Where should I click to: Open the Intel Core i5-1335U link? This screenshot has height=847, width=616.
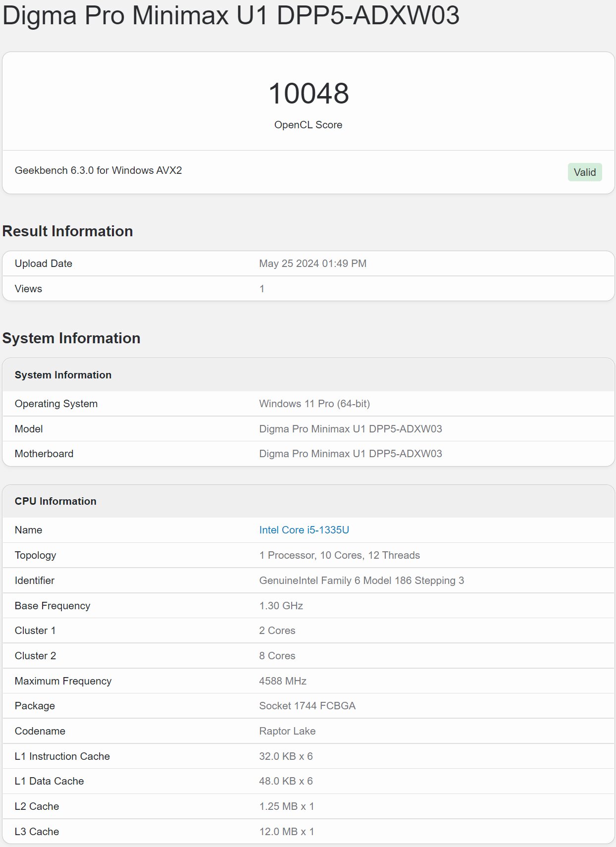click(304, 530)
